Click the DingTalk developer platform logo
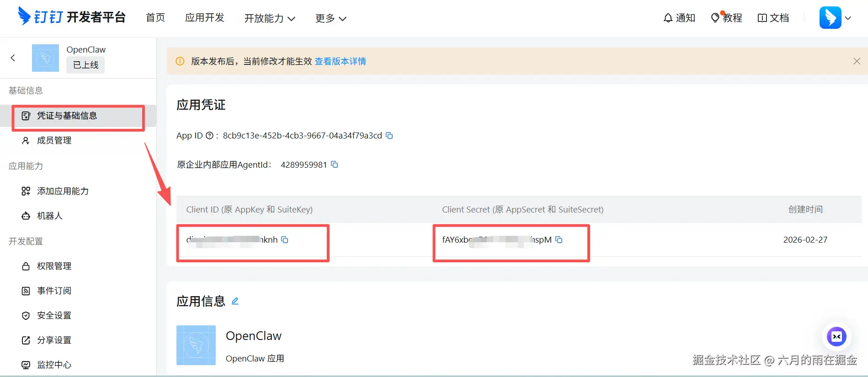The width and height of the screenshot is (868, 377). tap(72, 17)
